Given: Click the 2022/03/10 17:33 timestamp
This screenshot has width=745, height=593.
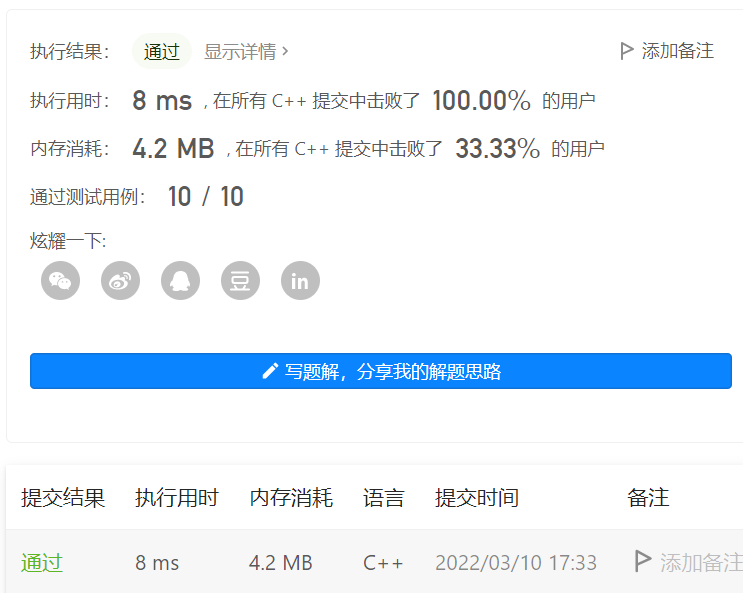Looking at the screenshot, I should [516, 563].
